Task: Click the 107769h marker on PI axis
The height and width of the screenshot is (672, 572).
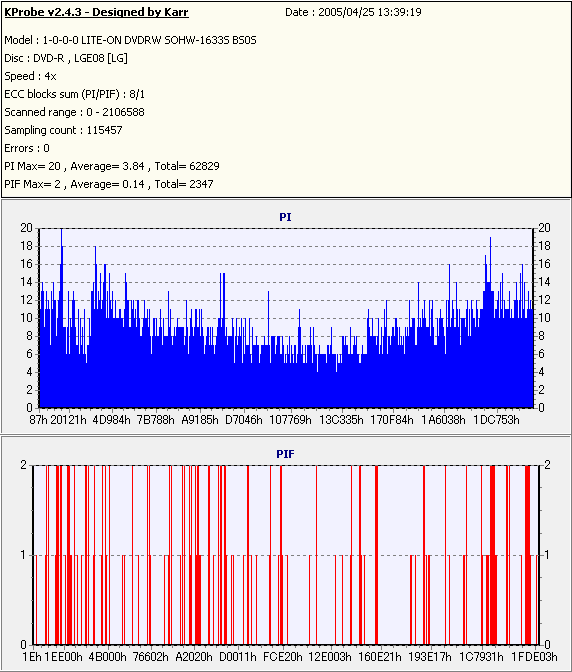Action: point(290,420)
